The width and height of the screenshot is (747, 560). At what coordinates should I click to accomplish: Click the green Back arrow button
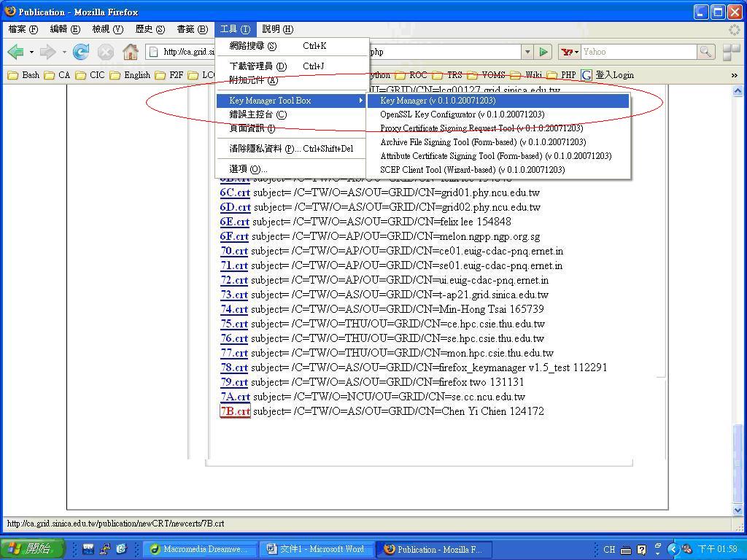click(16, 52)
